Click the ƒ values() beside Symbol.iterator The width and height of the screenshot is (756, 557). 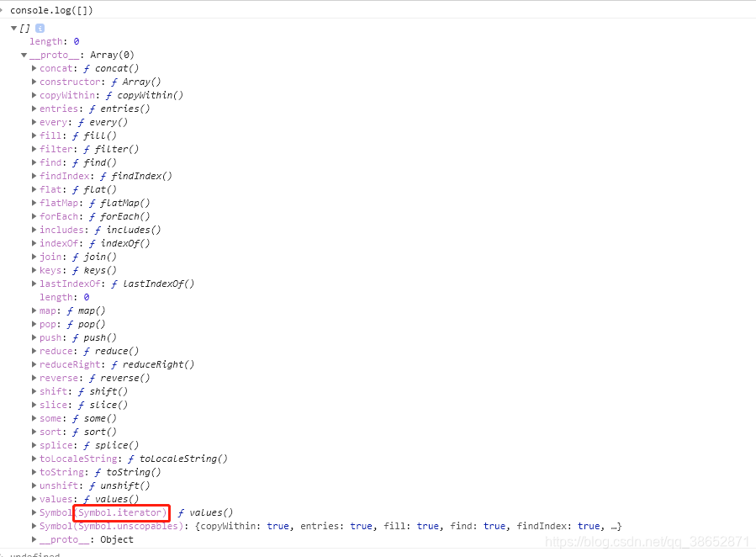coord(205,512)
